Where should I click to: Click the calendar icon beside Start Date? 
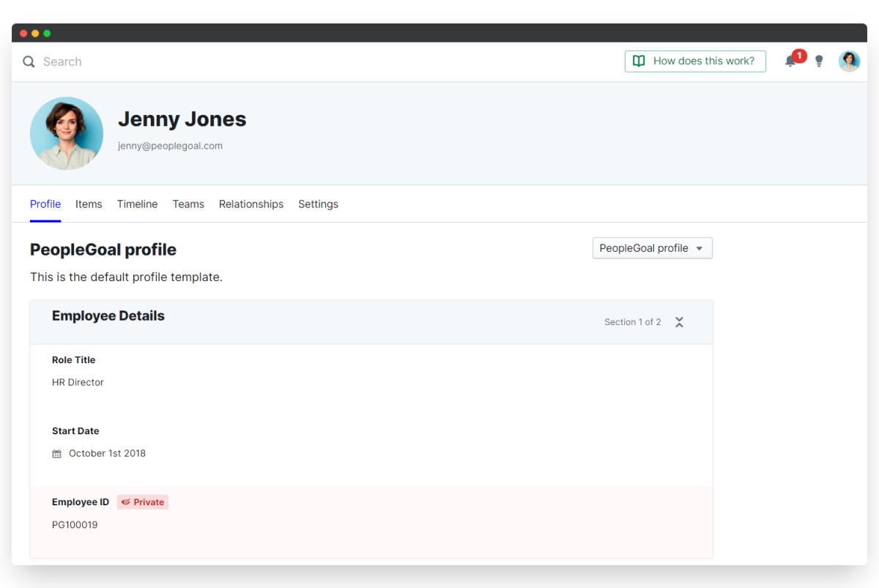(57, 454)
